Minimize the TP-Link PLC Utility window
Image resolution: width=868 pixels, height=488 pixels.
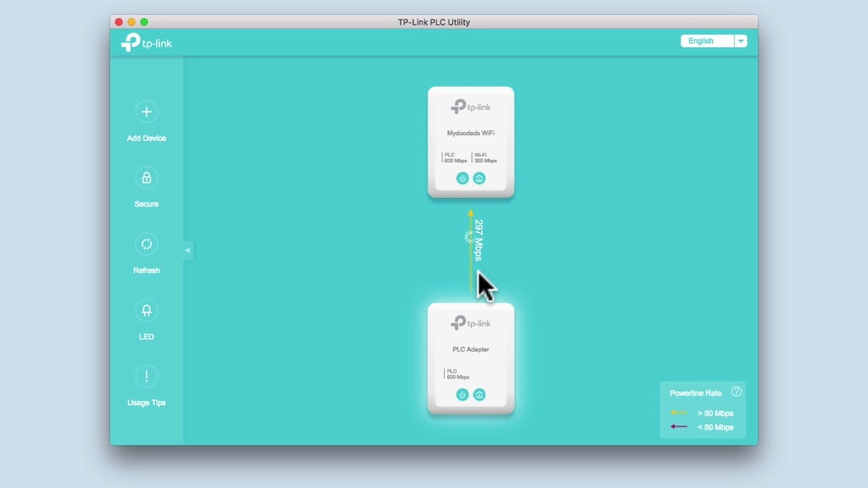tap(132, 22)
